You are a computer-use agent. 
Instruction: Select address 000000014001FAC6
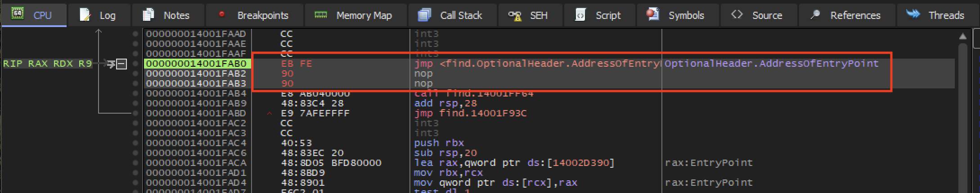click(196, 153)
